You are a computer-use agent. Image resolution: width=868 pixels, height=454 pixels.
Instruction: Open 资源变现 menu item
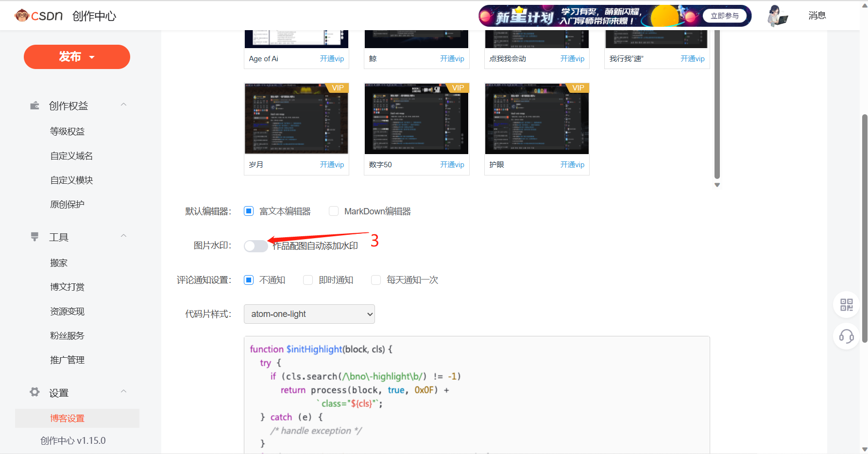click(68, 311)
